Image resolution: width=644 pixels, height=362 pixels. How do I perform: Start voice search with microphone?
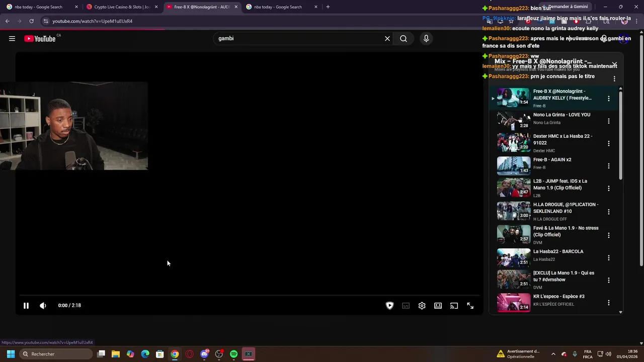(x=426, y=39)
